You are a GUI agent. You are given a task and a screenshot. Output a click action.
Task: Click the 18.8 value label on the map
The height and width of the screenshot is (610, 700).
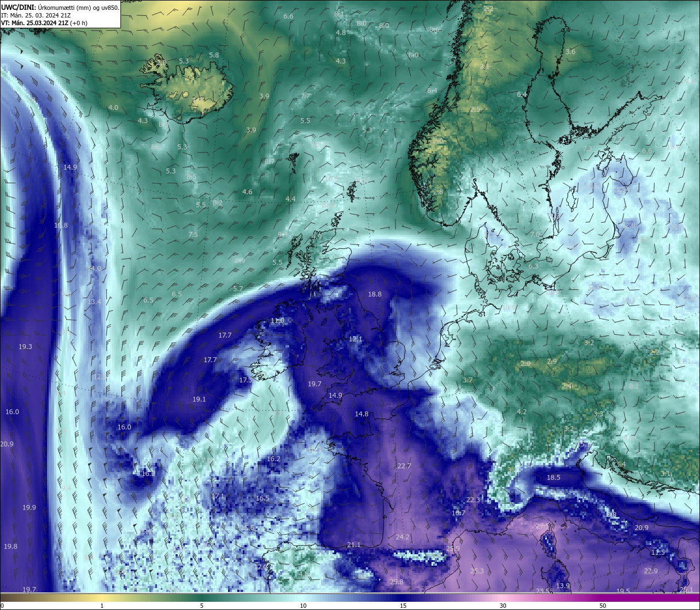(375, 294)
